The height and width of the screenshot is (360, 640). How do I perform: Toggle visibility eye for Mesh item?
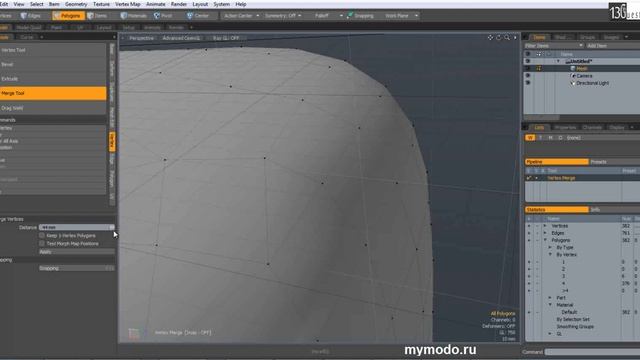(528, 69)
